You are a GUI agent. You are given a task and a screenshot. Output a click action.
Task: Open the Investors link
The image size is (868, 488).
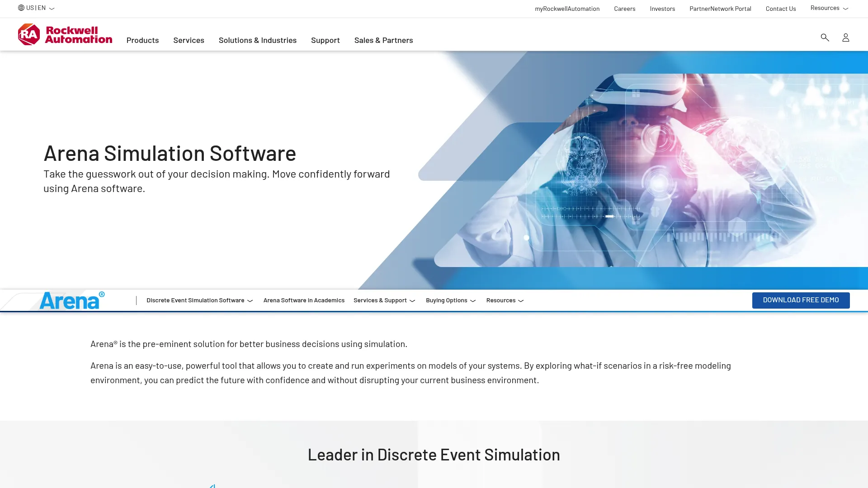(662, 9)
